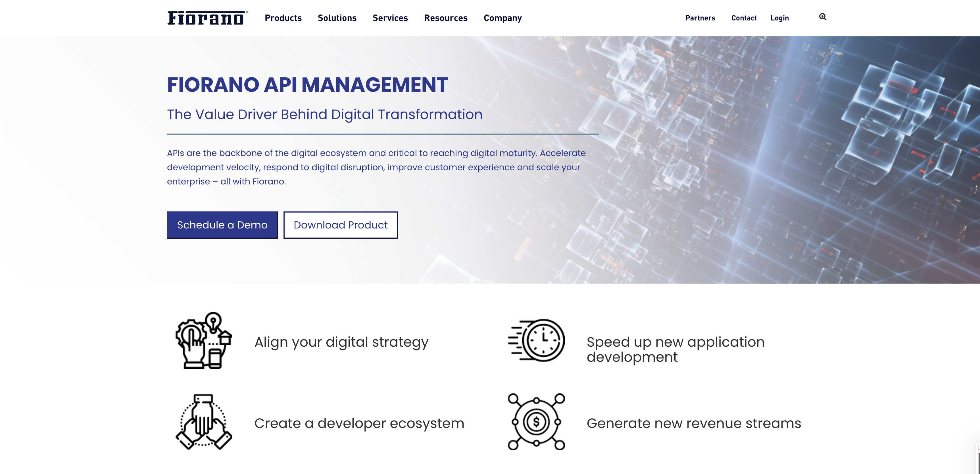Click the fast clock speed icon
The image size is (980, 474).
tap(536, 340)
